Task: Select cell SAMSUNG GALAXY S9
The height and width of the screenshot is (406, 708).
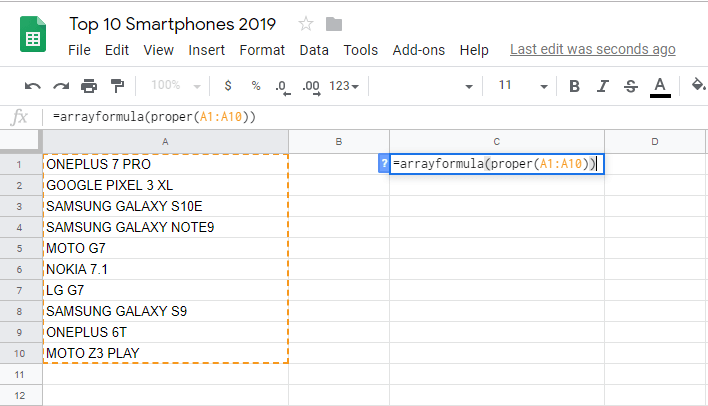Action: click(x=165, y=311)
